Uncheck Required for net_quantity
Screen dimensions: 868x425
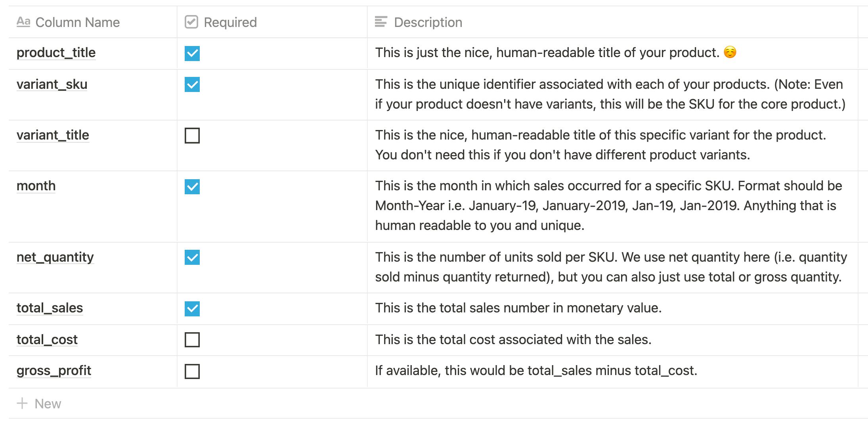192,257
